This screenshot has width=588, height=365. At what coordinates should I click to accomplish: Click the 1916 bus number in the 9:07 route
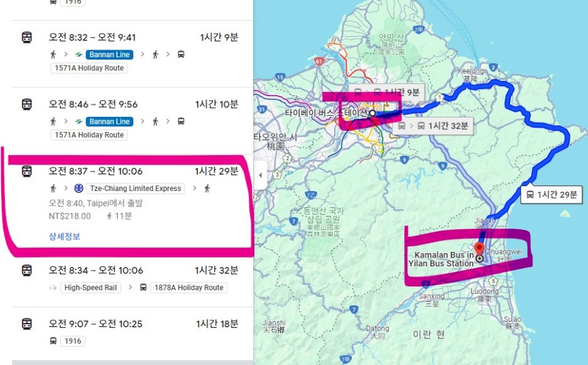click(73, 341)
